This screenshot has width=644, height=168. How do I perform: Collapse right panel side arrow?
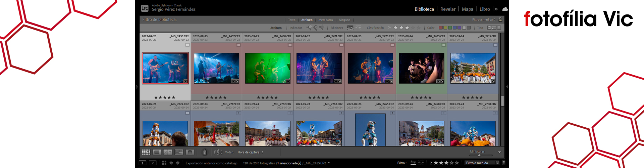click(x=507, y=87)
